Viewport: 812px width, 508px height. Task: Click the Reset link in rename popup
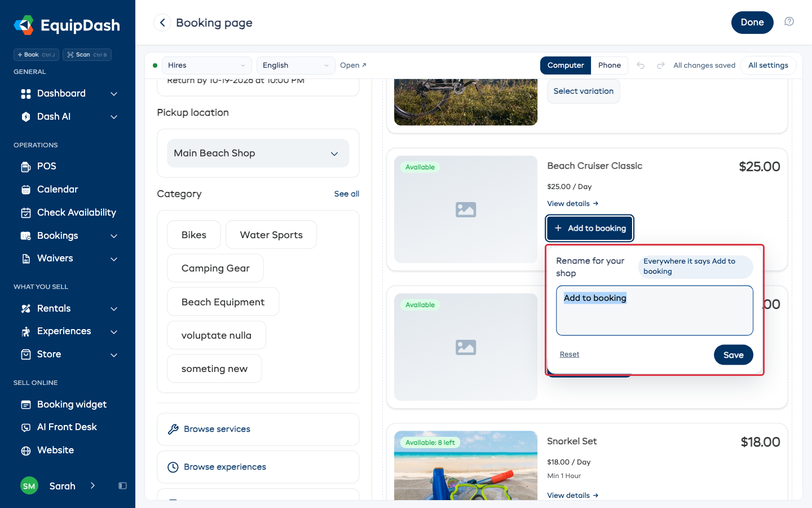click(570, 354)
